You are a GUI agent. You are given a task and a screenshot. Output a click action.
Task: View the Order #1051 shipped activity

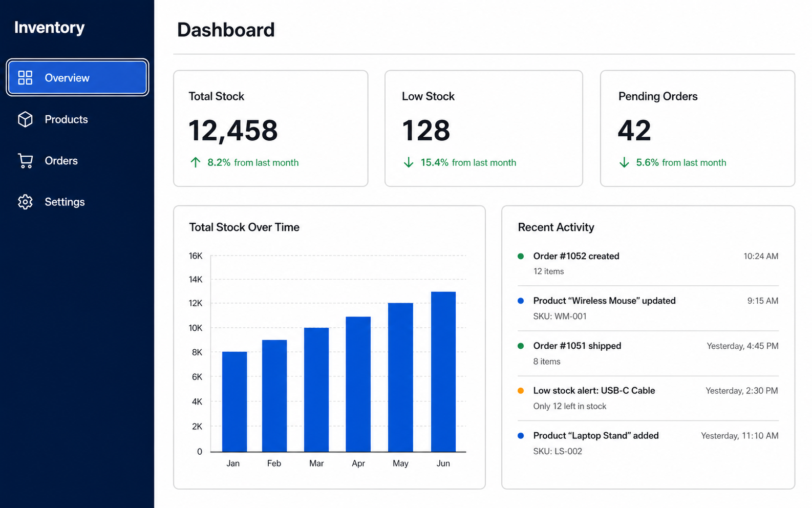click(x=648, y=353)
